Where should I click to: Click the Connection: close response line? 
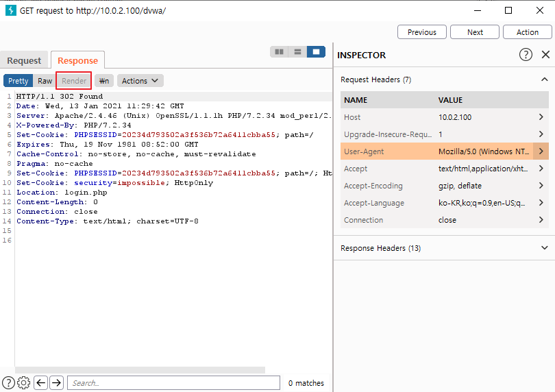(57, 211)
